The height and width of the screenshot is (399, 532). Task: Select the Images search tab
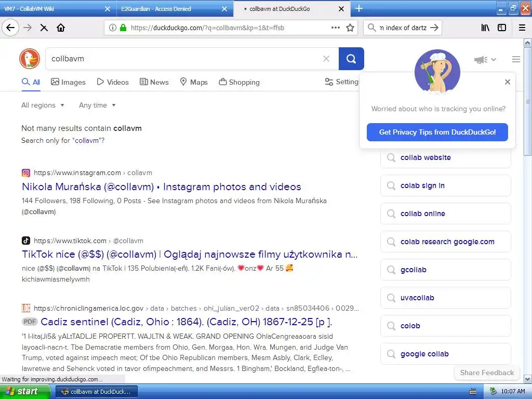(68, 82)
